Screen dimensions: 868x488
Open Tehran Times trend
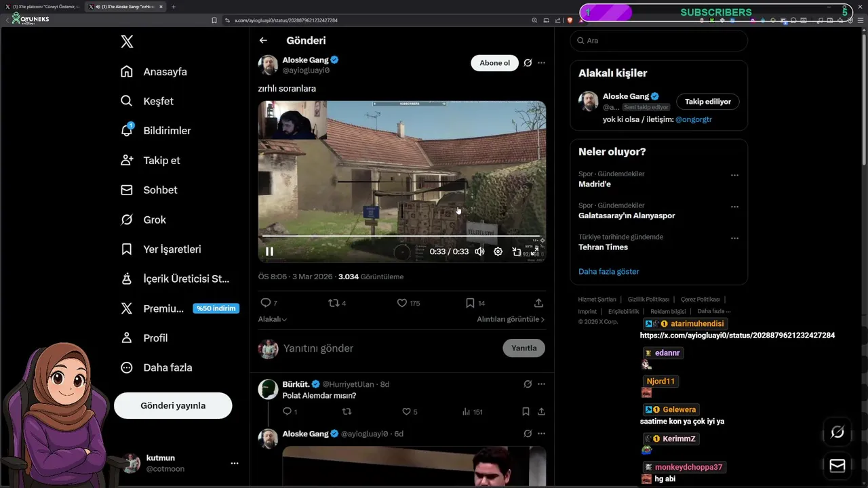point(603,247)
